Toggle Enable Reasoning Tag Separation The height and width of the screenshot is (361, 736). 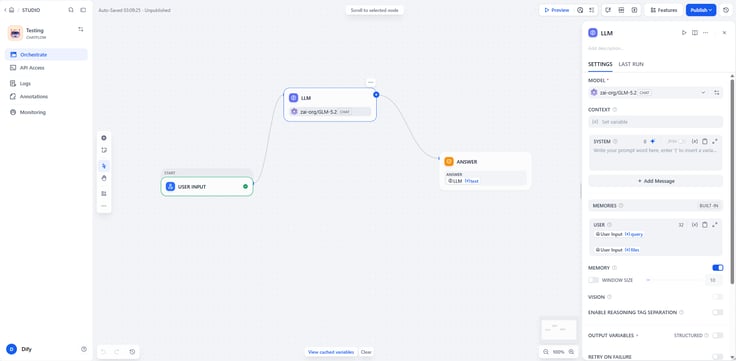pos(718,312)
